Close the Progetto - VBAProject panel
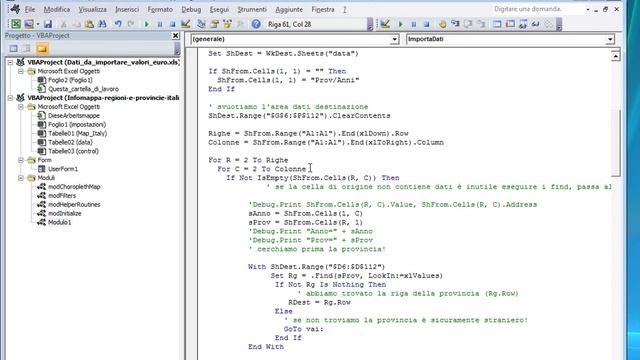640x360 pixels. point(176,36)
